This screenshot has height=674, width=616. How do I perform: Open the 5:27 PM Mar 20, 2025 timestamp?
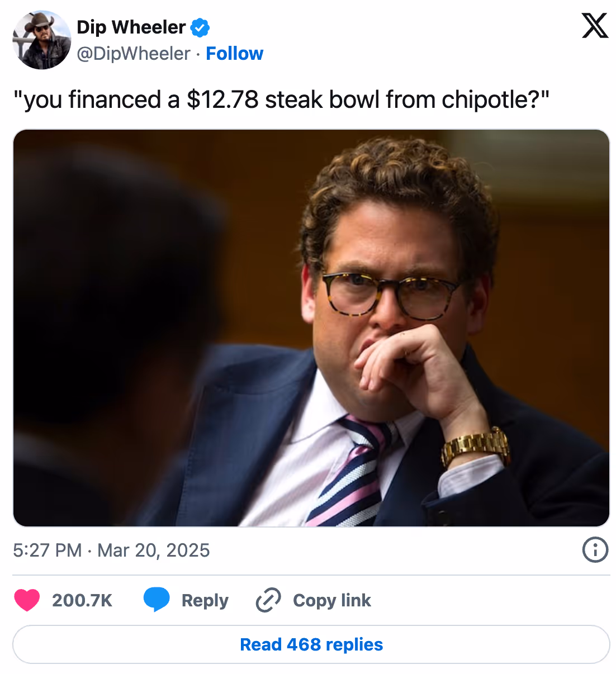(111, 550)
